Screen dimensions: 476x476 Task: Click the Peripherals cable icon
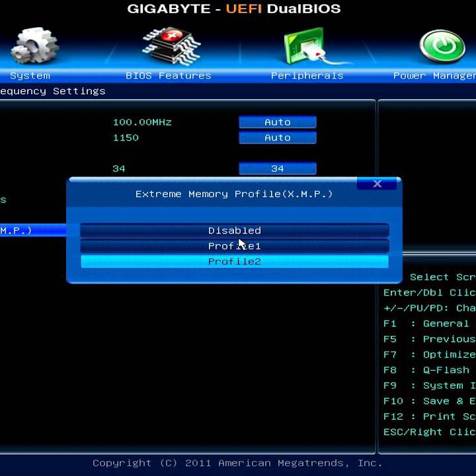[305, 48]
